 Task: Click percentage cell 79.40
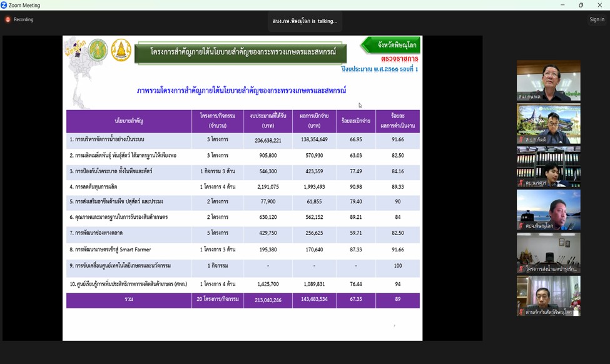tap(356, 202)
